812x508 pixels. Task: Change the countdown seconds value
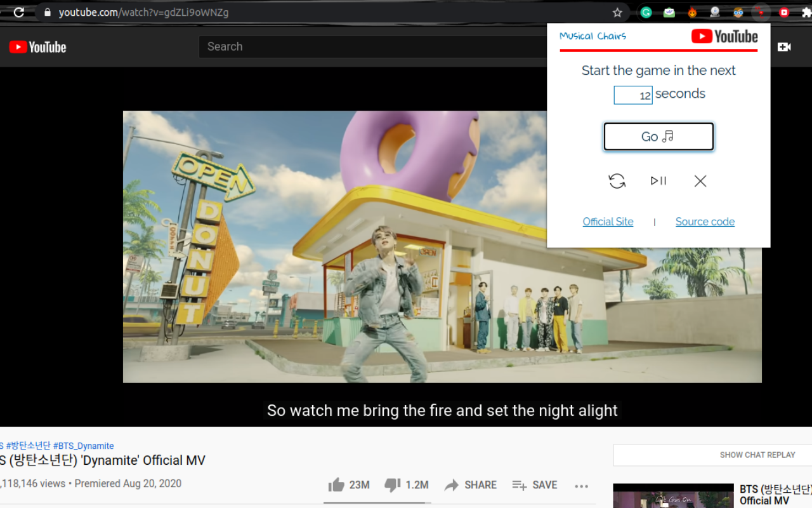coord(632,95)
